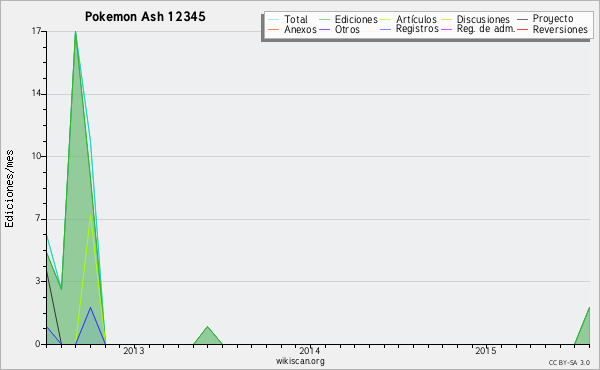Click the 0 y-axis tick label
The image size is (600, 370).
click(x=38, y=344)
